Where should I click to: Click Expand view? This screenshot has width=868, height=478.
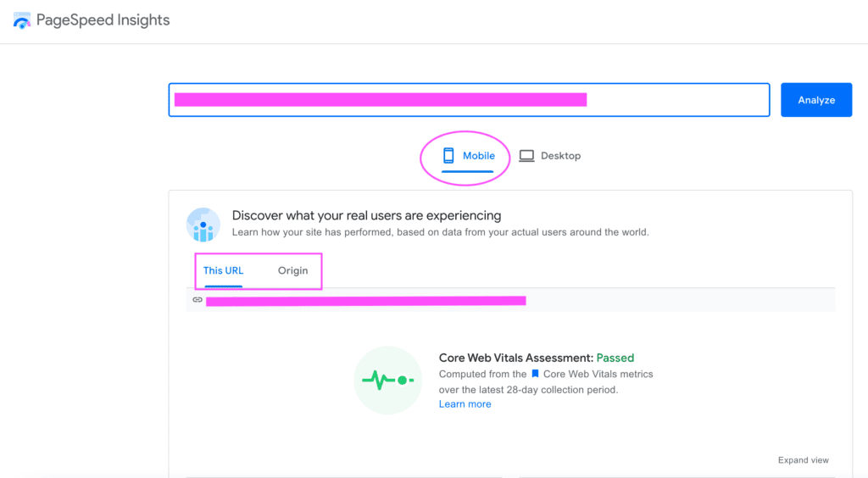[804, 460]
